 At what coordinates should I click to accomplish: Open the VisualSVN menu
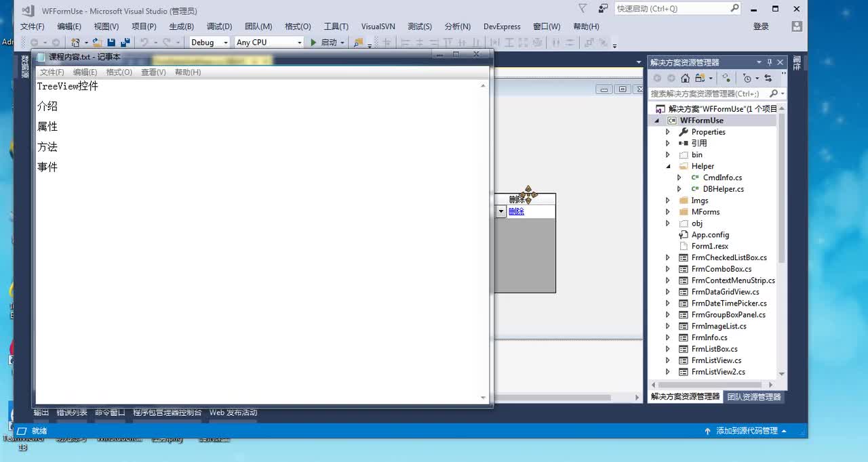[378, 26]
